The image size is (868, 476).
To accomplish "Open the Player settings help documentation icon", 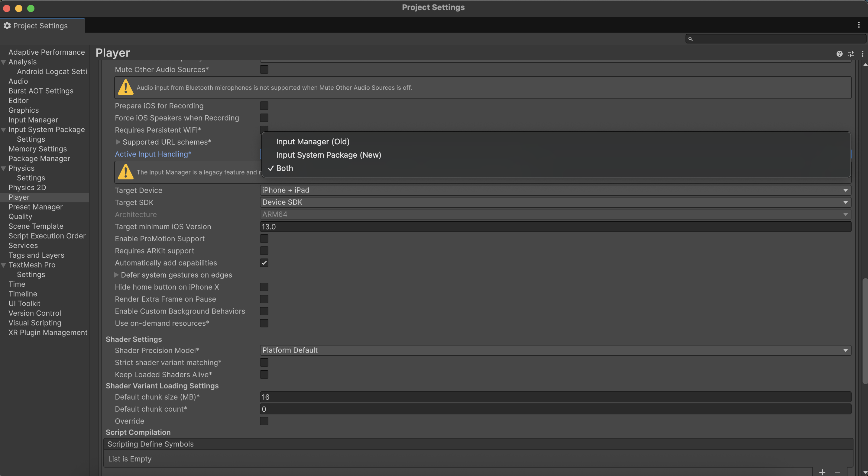I will (839, 54).
